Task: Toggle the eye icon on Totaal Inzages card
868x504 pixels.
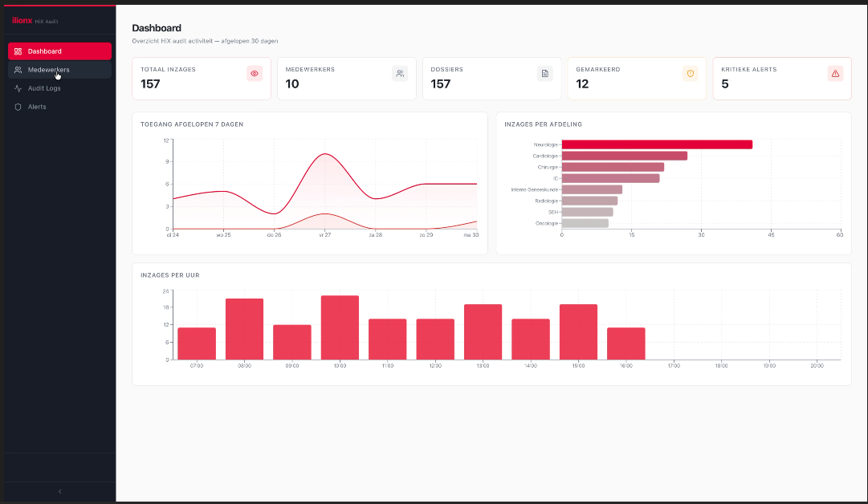Action: point(255,73)
